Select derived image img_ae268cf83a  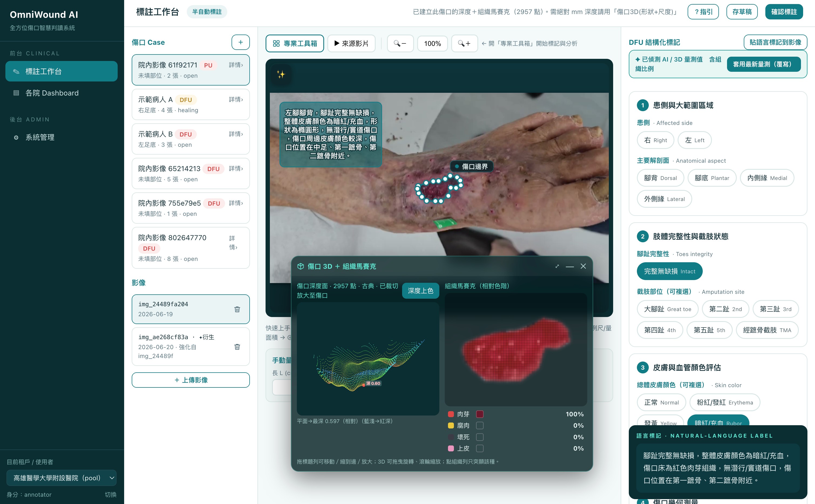tap(191, 347)
